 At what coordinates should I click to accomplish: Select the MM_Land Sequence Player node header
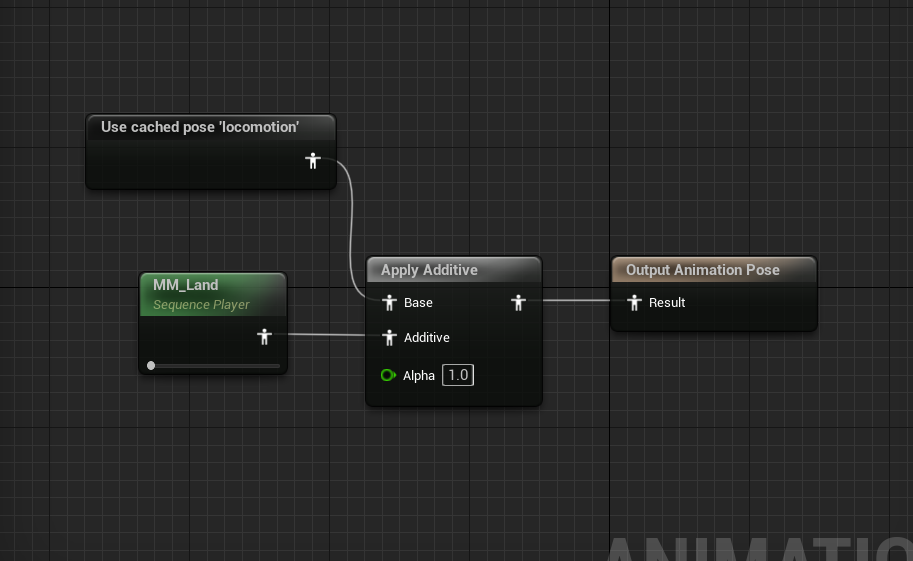point(213,294)
